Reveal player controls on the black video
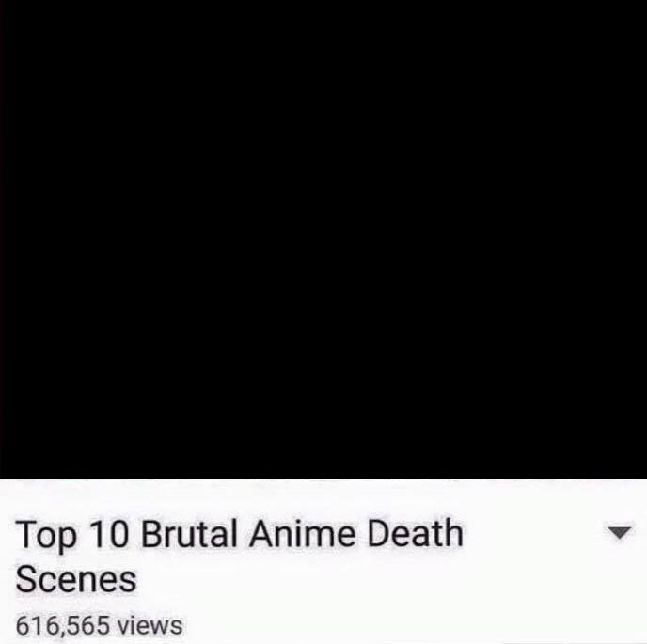This screenshot has width=647, height=644. (x=323, y=240)
